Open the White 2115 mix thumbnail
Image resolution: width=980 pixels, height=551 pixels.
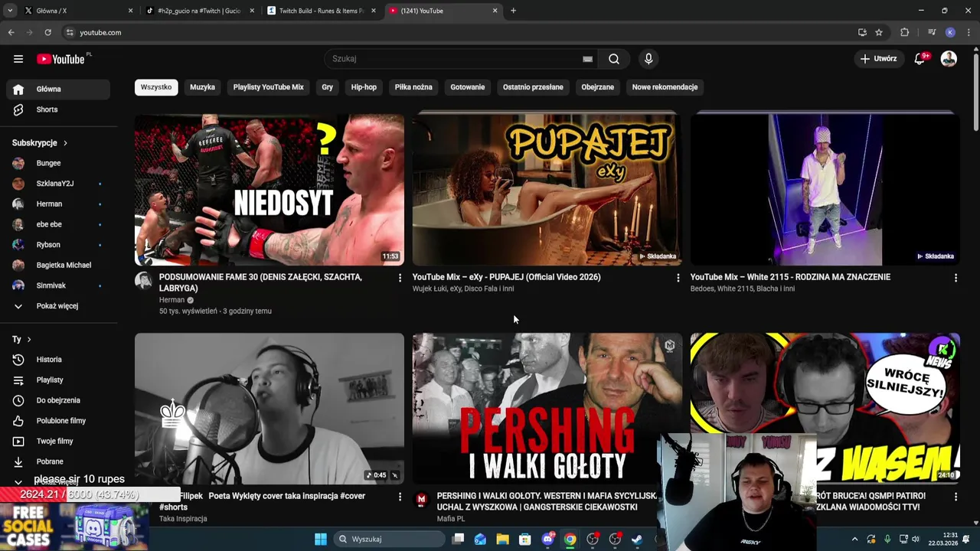click(825, 190)
